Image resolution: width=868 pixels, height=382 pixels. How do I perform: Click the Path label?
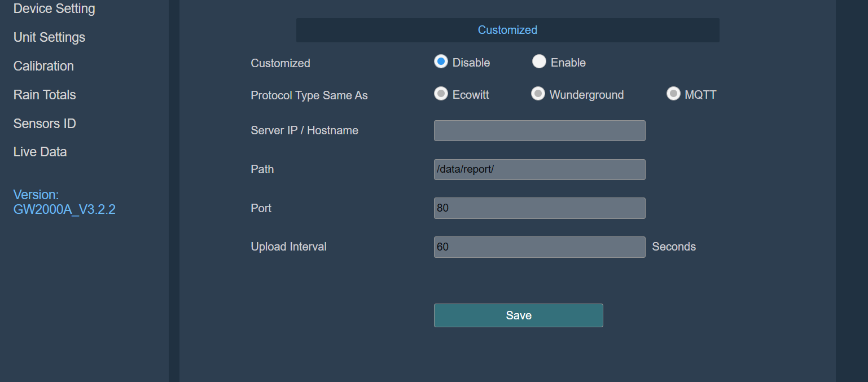[262, 169]
